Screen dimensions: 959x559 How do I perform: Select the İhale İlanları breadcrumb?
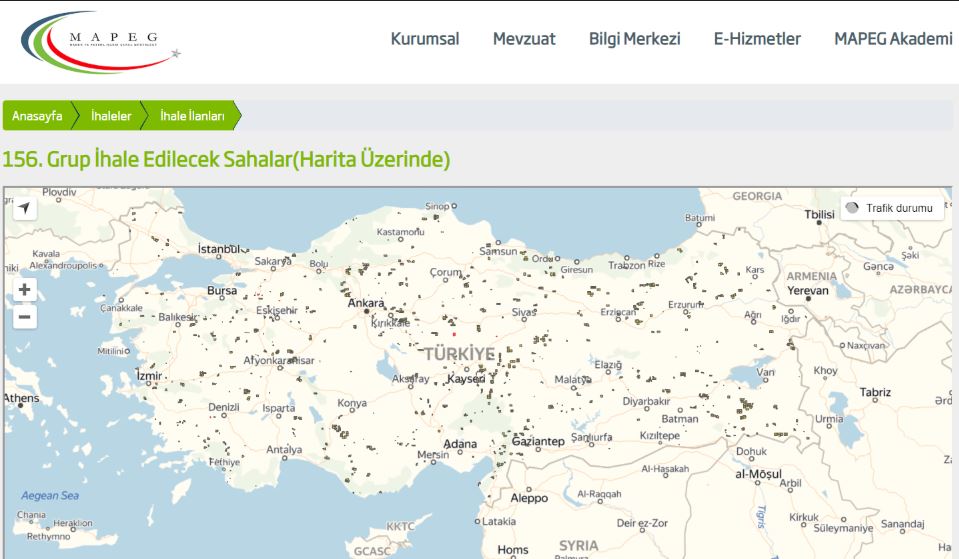coord(192,116)
